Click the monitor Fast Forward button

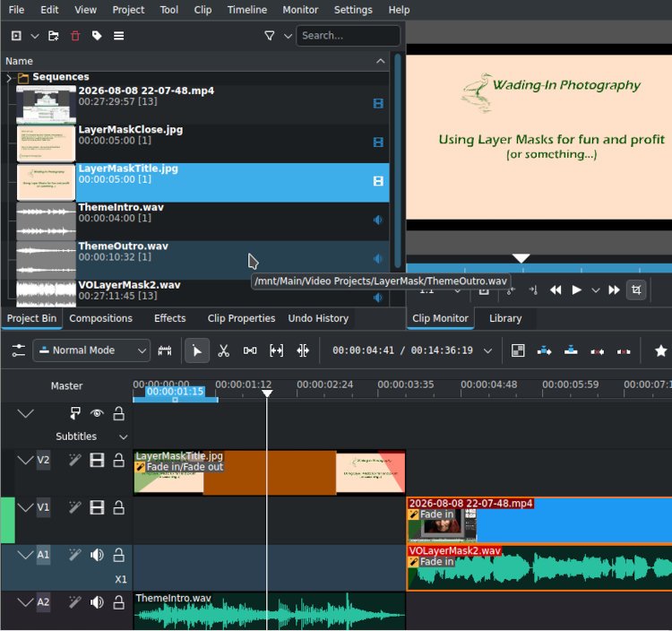point(614,290)
